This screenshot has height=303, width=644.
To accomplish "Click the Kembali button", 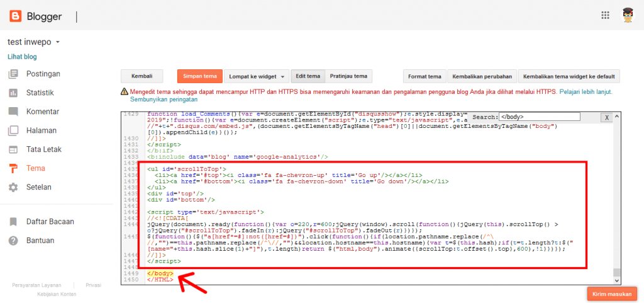I will [x=142, y=76].
